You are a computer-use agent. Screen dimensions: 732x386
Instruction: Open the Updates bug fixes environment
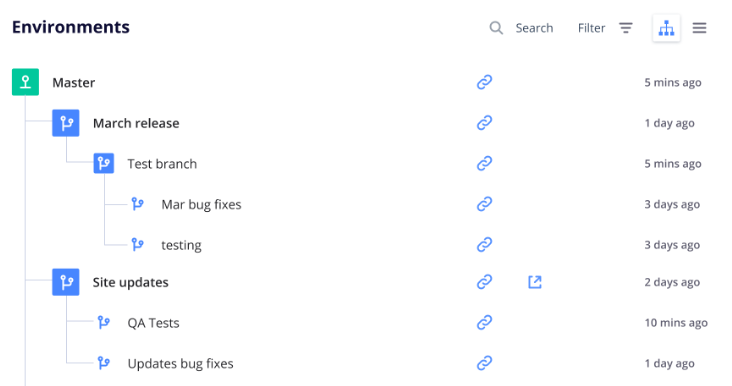180,364
